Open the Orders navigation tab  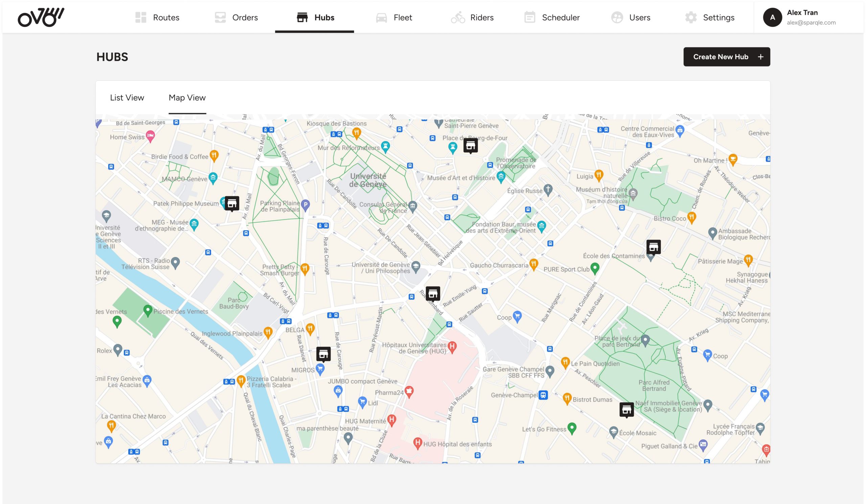pos(236,17)
